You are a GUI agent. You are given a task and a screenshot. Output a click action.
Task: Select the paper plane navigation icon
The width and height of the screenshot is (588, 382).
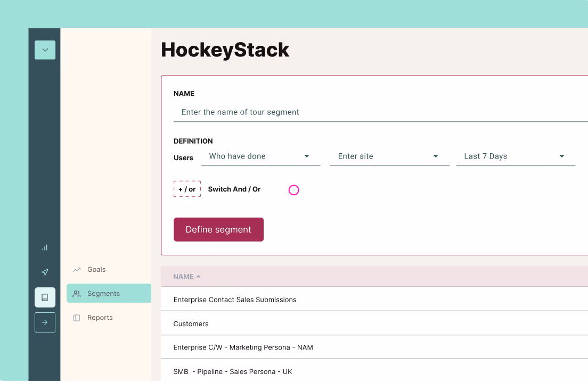click(x=45, y=272)
